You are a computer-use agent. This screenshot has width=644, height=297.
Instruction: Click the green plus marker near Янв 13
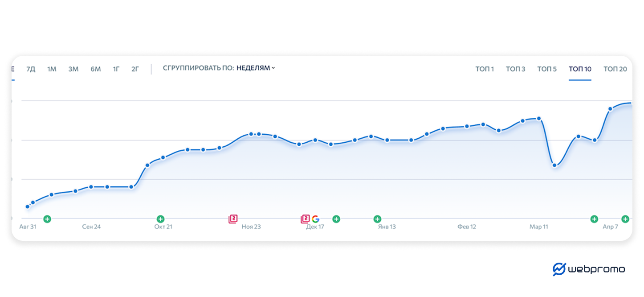(x=377, y=219)
